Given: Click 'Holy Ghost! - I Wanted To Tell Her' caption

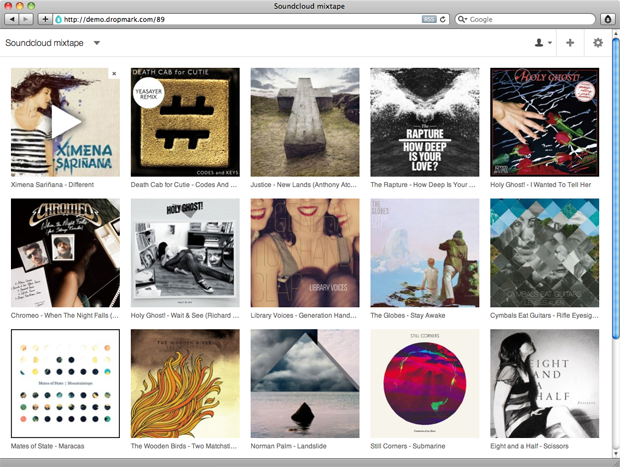Looking at the screenshot, I should [x=541, y=185].
